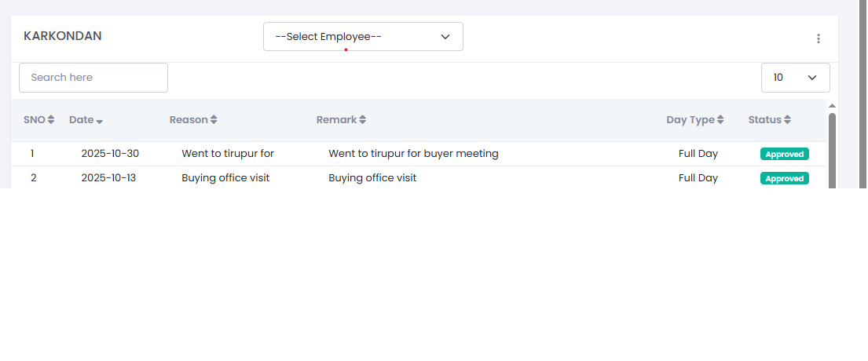Click the scrollbar up arrow
Screen dimensions: 868x361
click(832, 106)
